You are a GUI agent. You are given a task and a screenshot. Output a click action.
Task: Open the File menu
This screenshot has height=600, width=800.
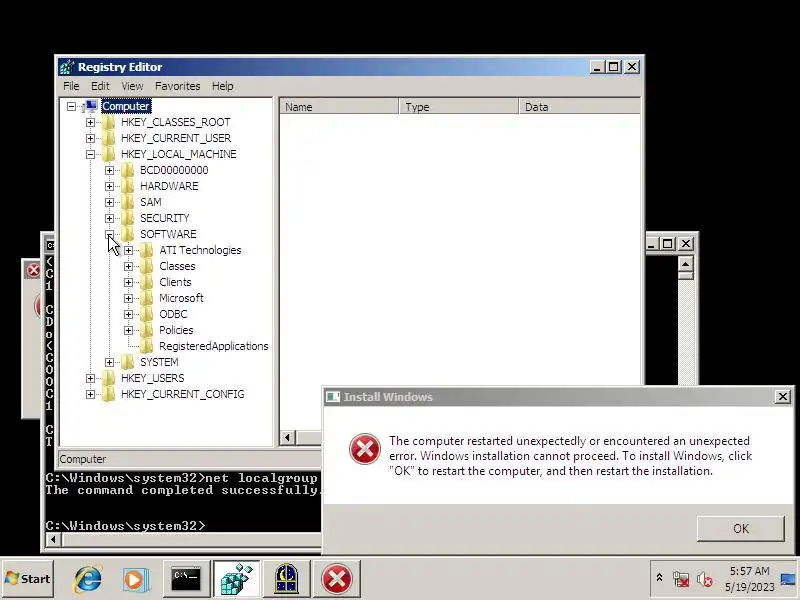click(x=71, y=86)
